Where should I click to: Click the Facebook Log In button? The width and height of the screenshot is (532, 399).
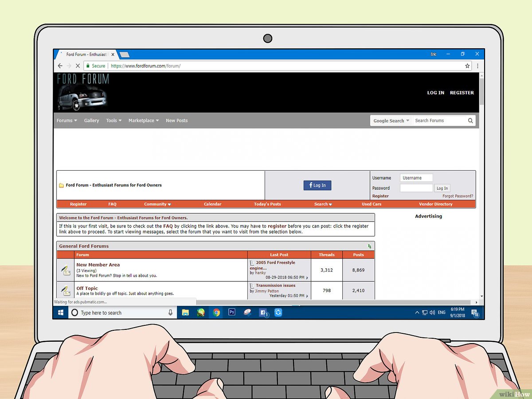(317, 185)
